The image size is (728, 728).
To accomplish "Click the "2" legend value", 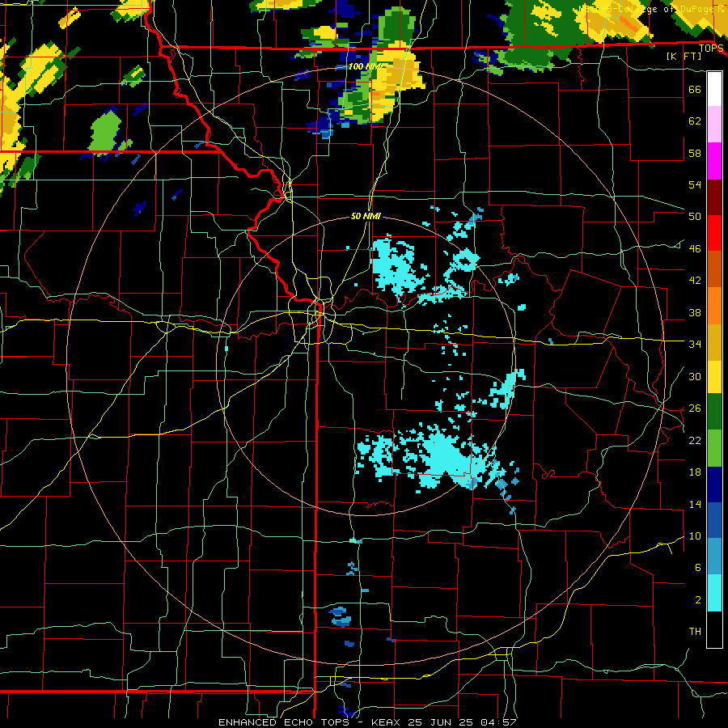I will [x=697, y=600].
